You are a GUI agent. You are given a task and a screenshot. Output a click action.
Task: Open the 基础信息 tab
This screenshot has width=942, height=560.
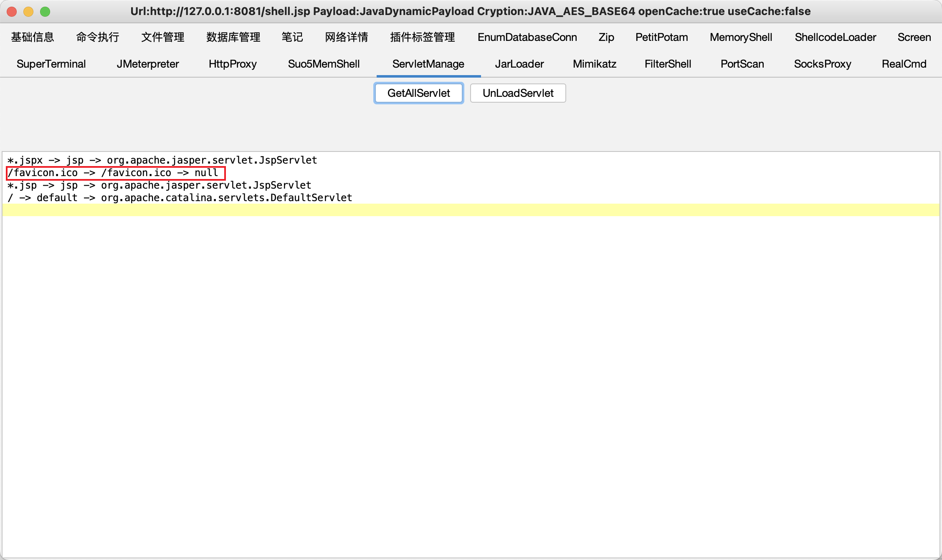click(x=33, y=37)
